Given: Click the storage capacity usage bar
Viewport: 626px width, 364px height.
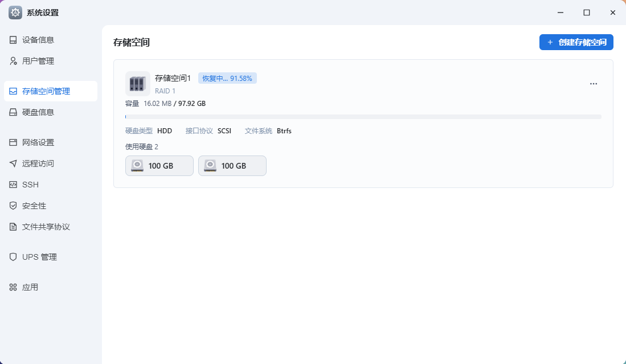Looking at the screenshot, I should (x=363, y=117).
